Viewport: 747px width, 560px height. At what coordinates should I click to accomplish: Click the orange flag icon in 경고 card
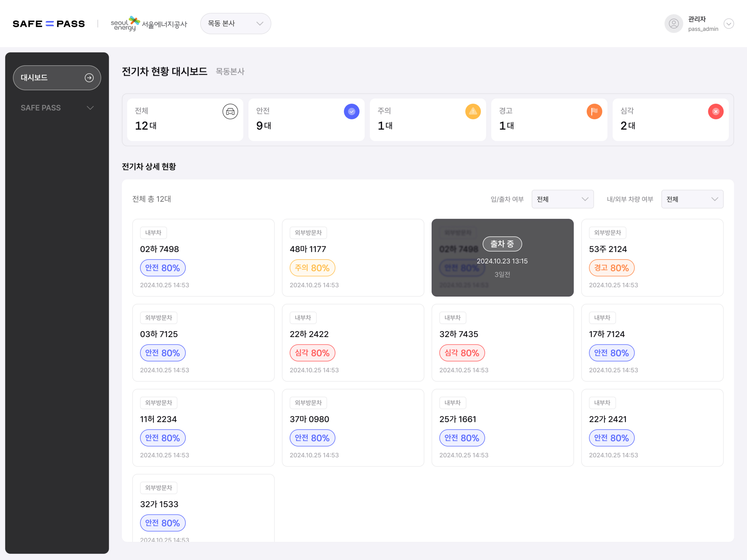pyautogui.click(x=594, y=111)
